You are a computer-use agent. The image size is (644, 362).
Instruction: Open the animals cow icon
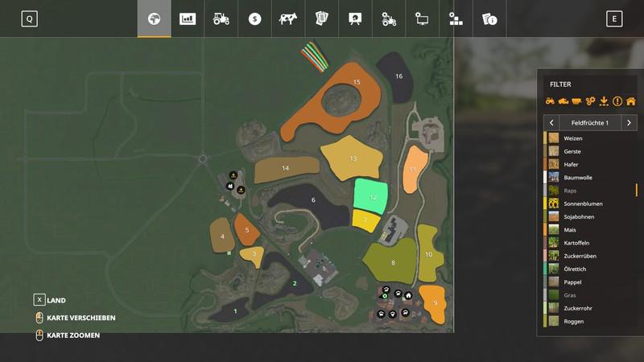click(288, 19)
